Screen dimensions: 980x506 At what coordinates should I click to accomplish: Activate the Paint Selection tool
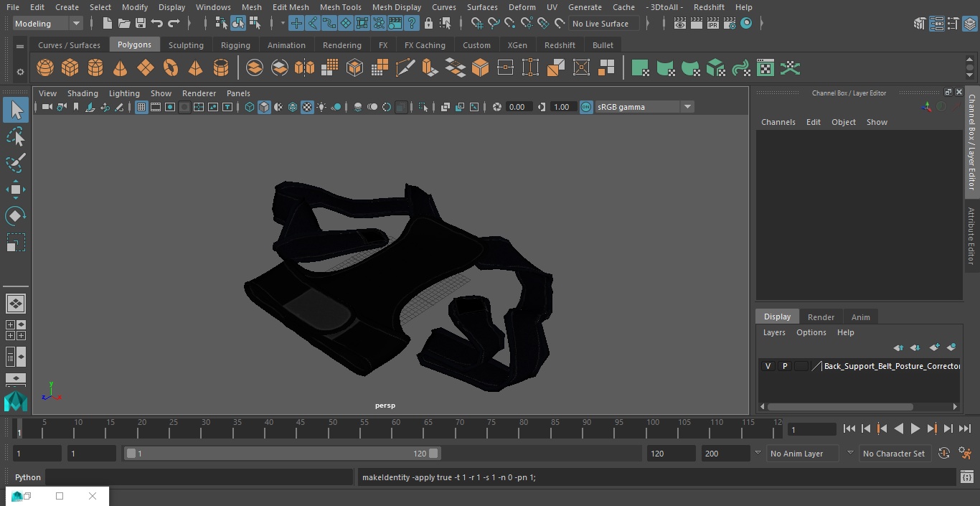(x=16, y=163)
